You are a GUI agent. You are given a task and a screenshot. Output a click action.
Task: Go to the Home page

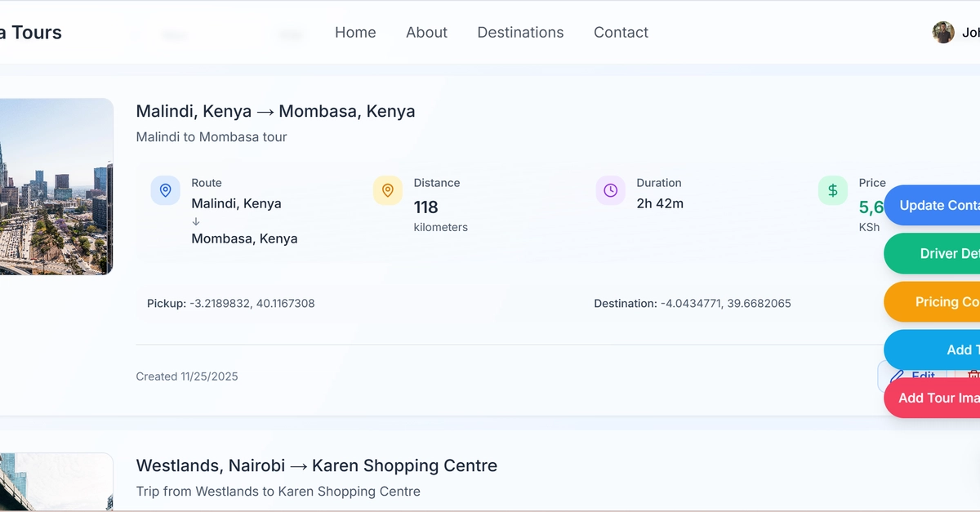[x=355, y=33]
